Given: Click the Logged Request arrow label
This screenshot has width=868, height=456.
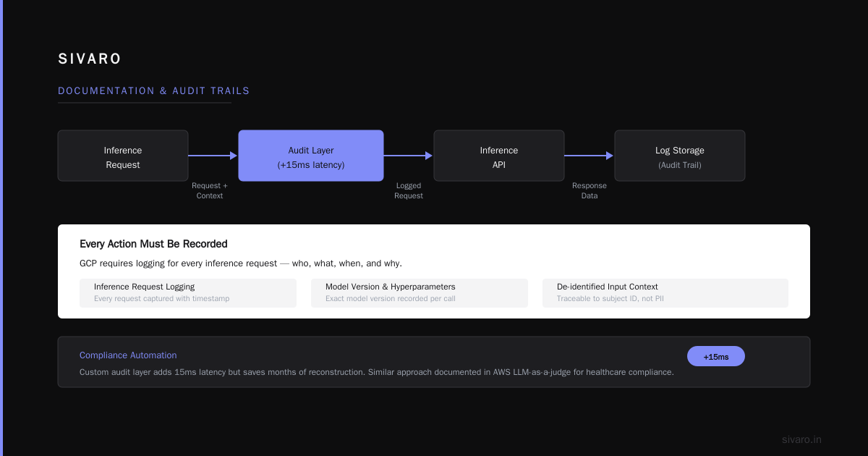Looking at the screenshot, I should (x=409, y=191).
